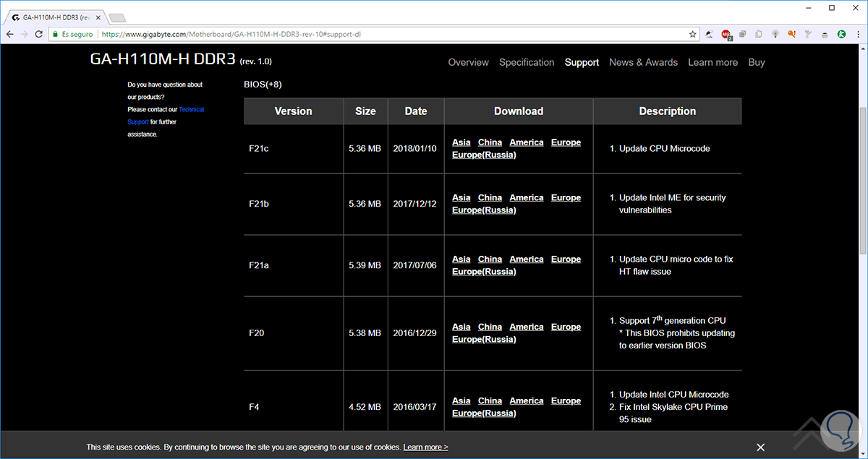The image size is (868, 459).
Task: Download F4 BIOS from Europe(Russia)
Action: (484, 413)
